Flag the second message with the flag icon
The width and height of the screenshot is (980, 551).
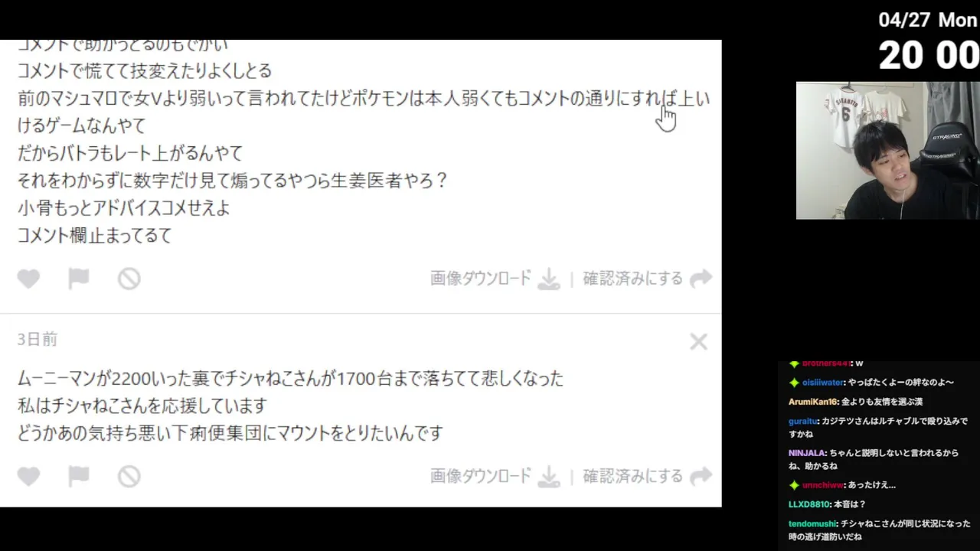(x=79, y=477)
